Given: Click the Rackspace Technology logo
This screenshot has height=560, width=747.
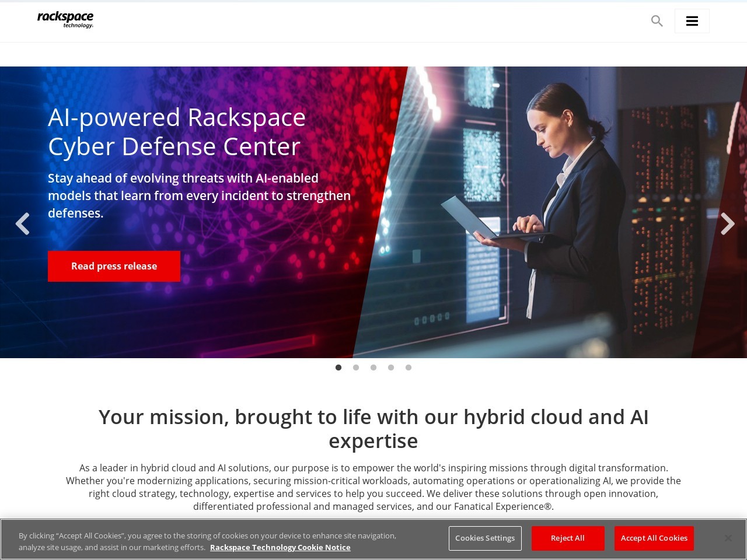Looking at the screenshot, I should 65,20.
